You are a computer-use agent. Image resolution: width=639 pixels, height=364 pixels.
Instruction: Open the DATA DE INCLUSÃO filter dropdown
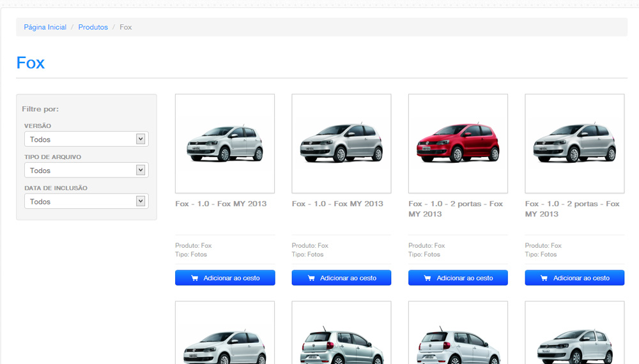coord(86,201)
